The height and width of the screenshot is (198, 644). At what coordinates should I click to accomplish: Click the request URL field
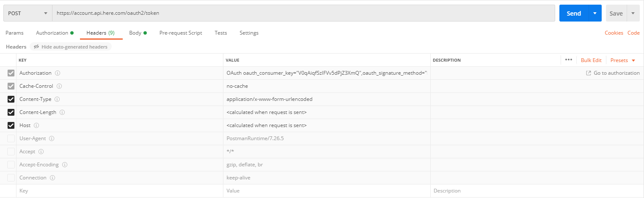click(x=303, y=14)
